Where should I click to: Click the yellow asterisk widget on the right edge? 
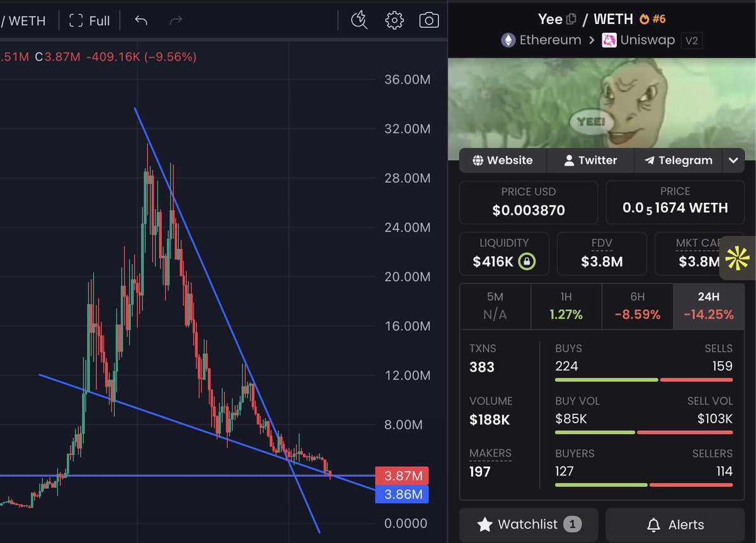(737, 258)
